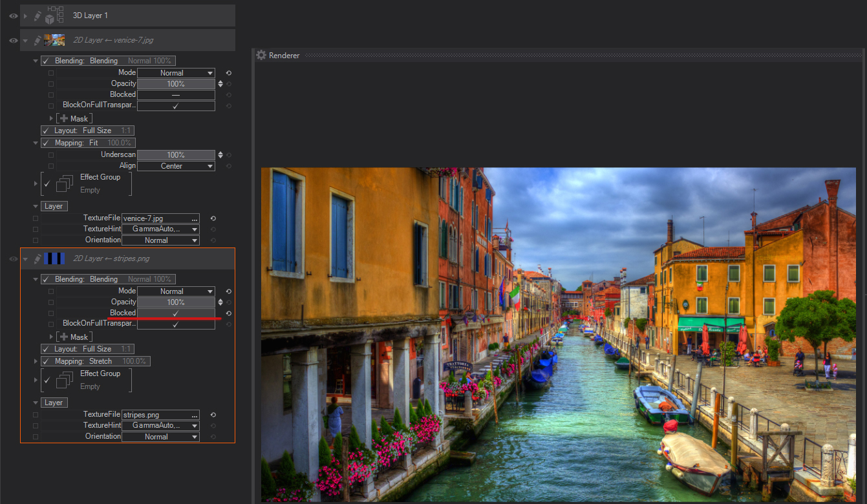
Task: Hide the 3D Layer 1 with eye icon
Action: tap(13, 16)
